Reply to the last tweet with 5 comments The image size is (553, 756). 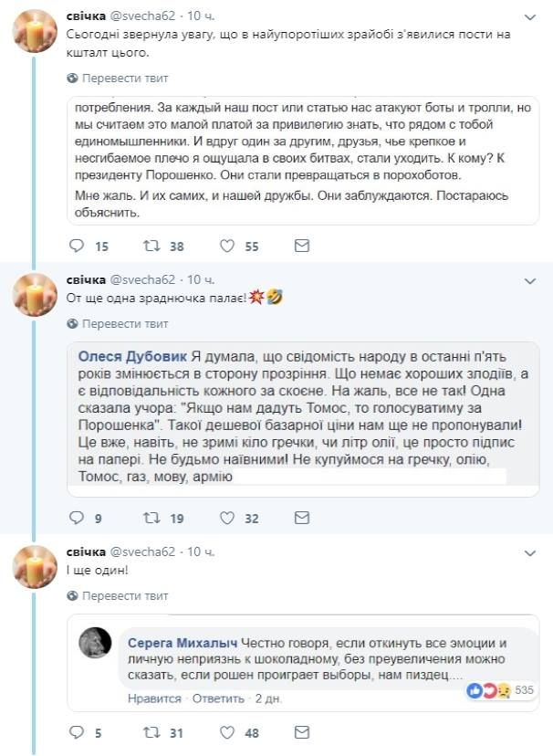tap(77, 733)
